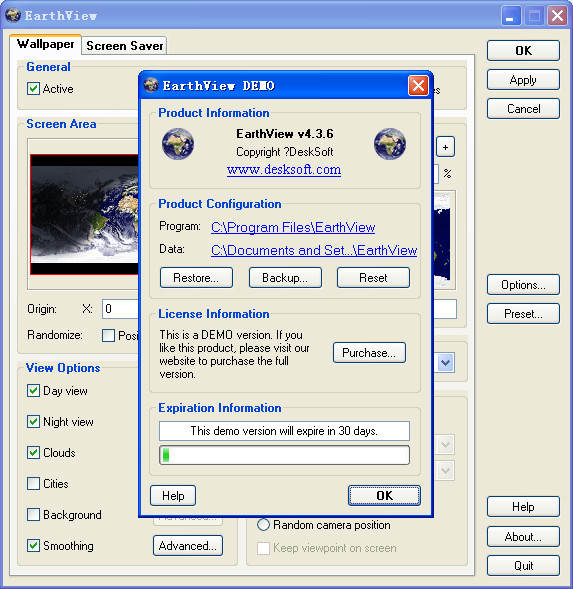Enable the Cities checkbox
The width and height of the screenshot is (573, 589).
coord(33,483)
